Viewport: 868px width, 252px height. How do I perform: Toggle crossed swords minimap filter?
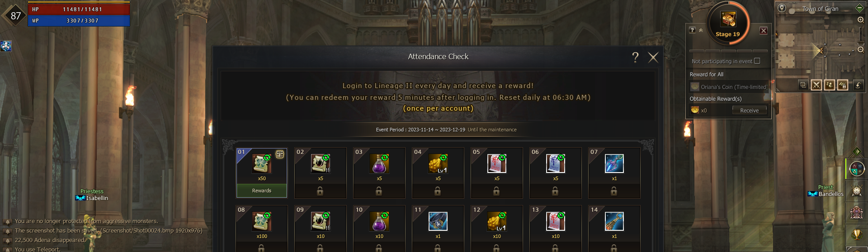pyautogui.click(x=816, y=84)
